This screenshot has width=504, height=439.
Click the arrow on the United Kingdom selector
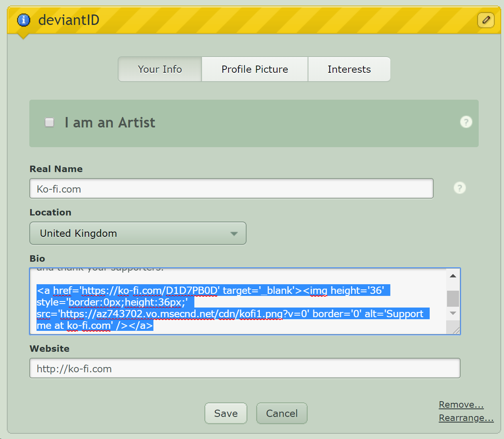(234, 233)
